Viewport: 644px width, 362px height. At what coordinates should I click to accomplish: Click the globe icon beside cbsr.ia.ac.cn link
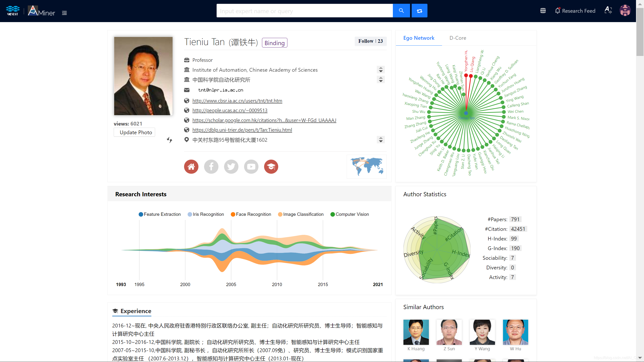pyautogui.click(x=186, y=101)
